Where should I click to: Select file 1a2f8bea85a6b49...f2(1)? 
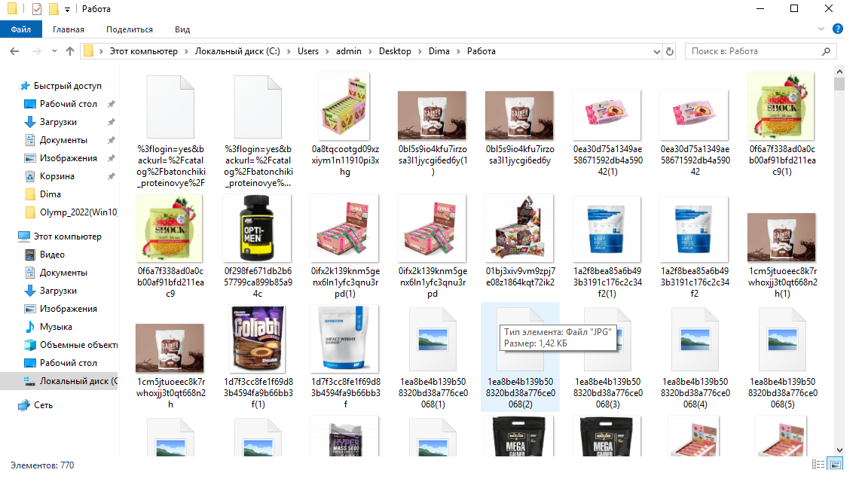607,246
